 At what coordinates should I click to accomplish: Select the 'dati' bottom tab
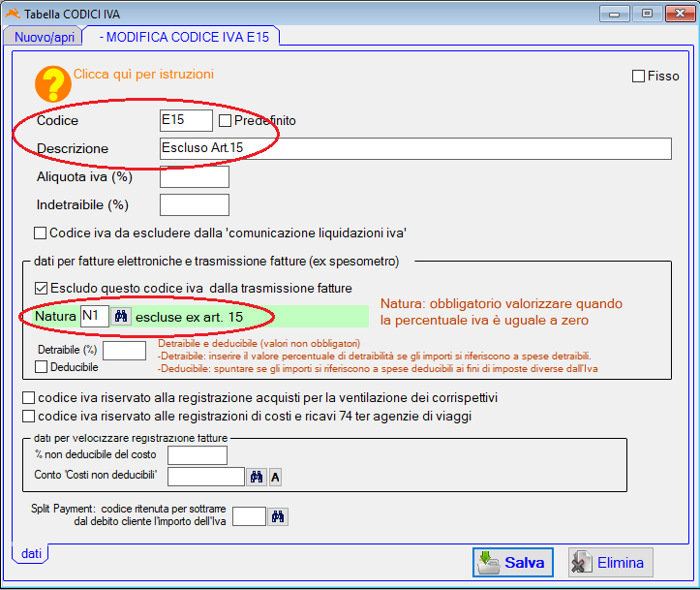point(31,552)
